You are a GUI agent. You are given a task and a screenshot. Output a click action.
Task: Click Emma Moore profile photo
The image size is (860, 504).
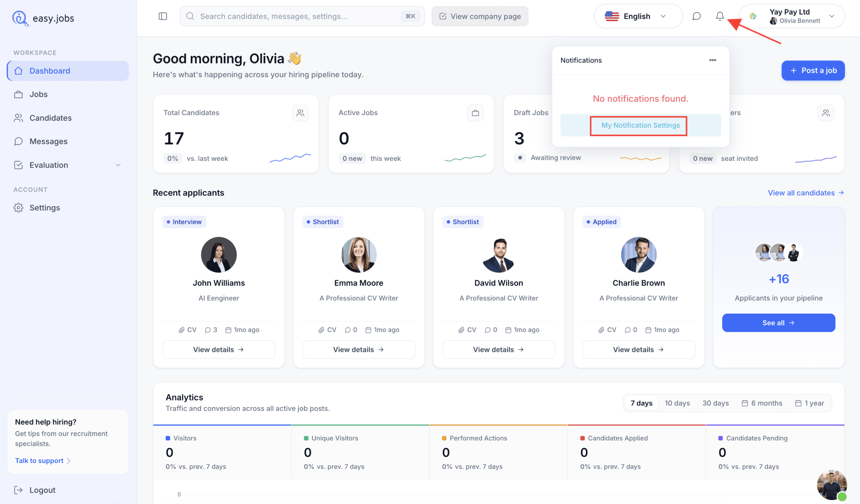click(358, 255)
